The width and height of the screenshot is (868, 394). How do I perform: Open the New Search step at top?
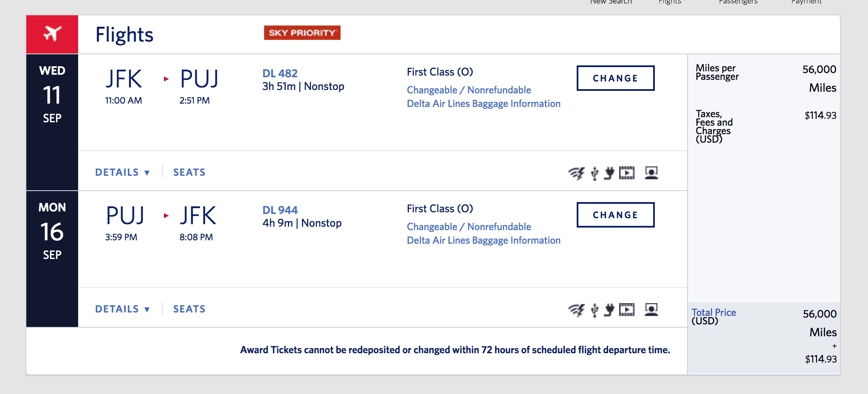point(611,2)
